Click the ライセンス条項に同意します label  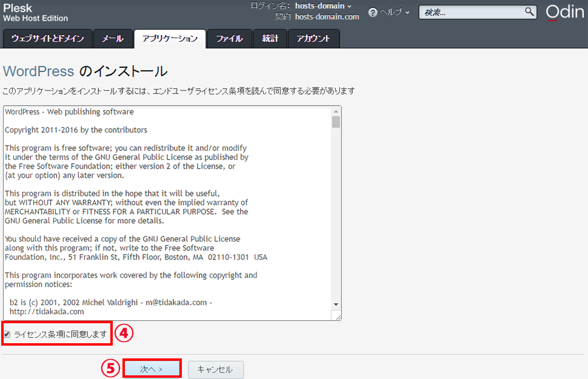coord(61,334)
